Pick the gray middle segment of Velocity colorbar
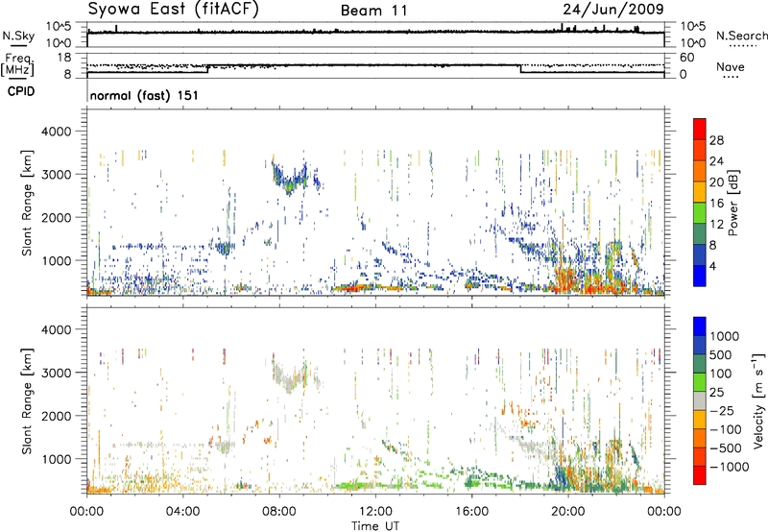Screen dimensions: 768x532 click(x=700, y=401)
